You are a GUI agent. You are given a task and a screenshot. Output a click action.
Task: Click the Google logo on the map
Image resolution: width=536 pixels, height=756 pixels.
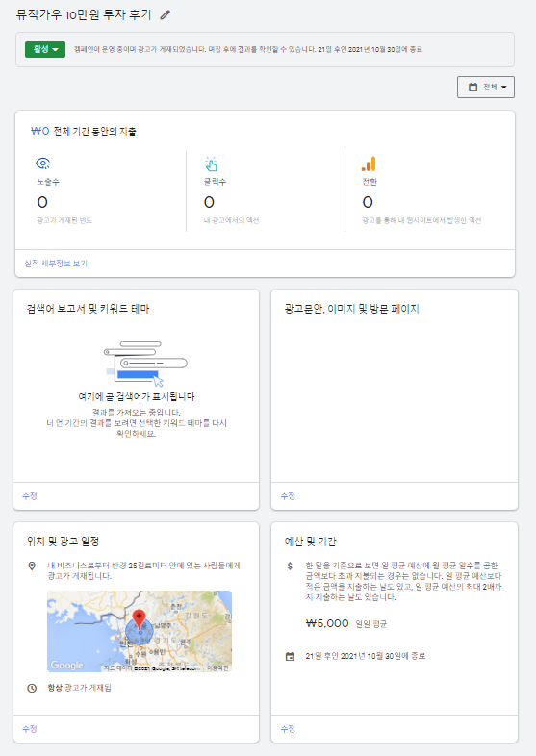67,666
